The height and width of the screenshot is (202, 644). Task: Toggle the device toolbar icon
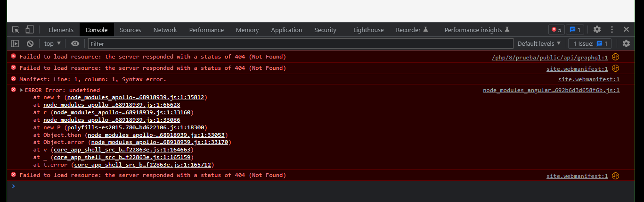[29, 30]
